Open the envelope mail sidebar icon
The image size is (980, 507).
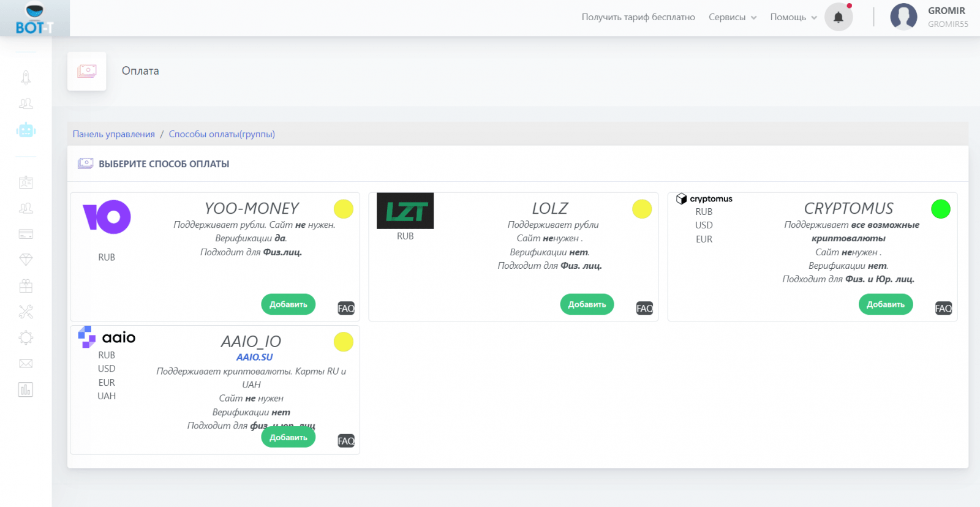tap(26, 364)
